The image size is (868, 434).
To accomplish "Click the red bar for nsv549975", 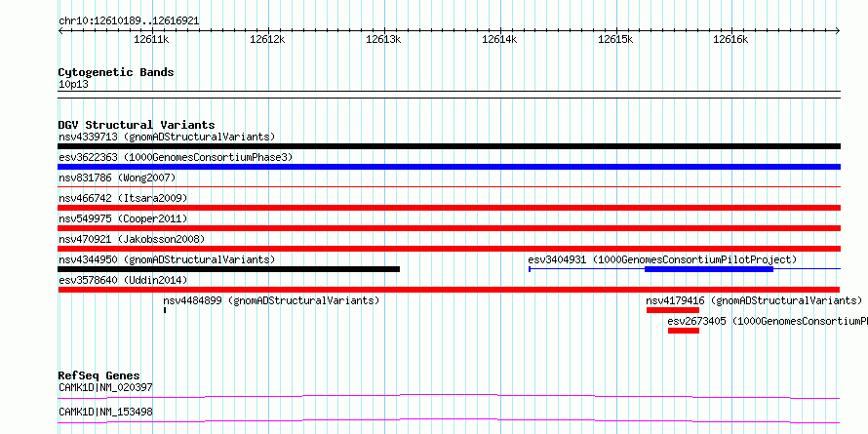I will pos(449,228).
